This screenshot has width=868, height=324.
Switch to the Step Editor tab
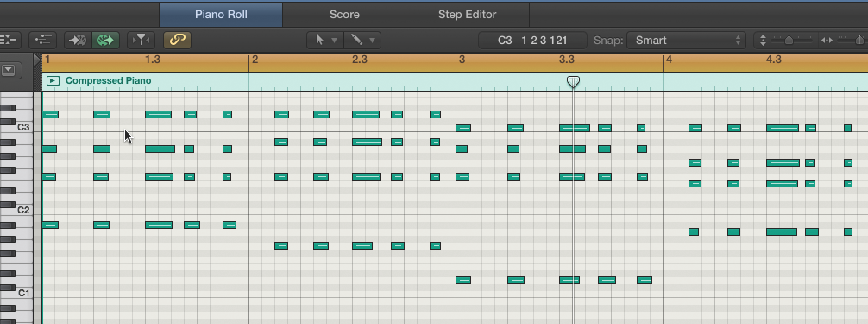[467, 15]
